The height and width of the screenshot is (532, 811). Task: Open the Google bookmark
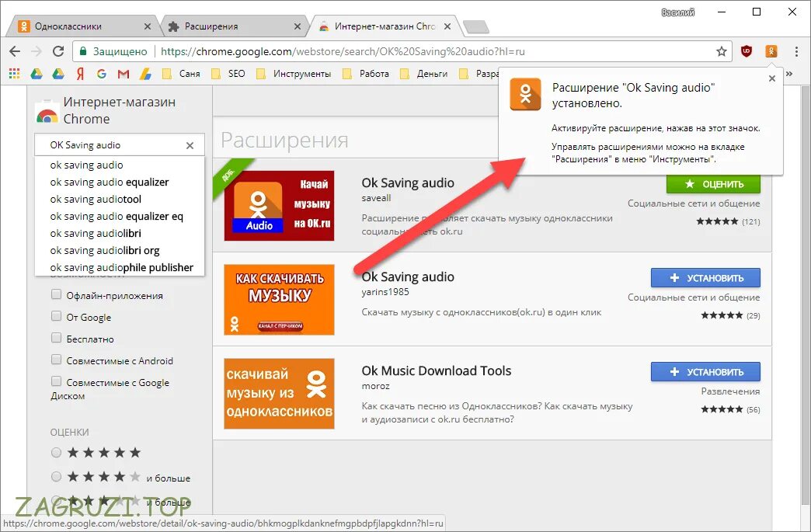point(102,74)
